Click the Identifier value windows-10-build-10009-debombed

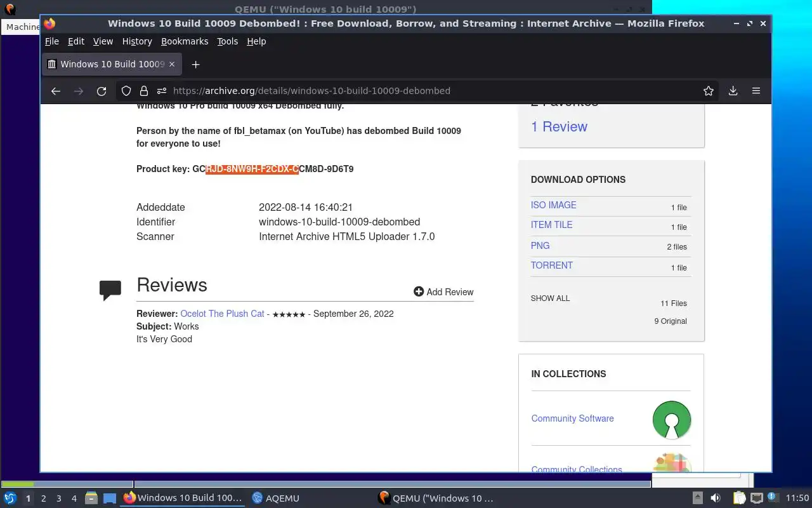339,222
